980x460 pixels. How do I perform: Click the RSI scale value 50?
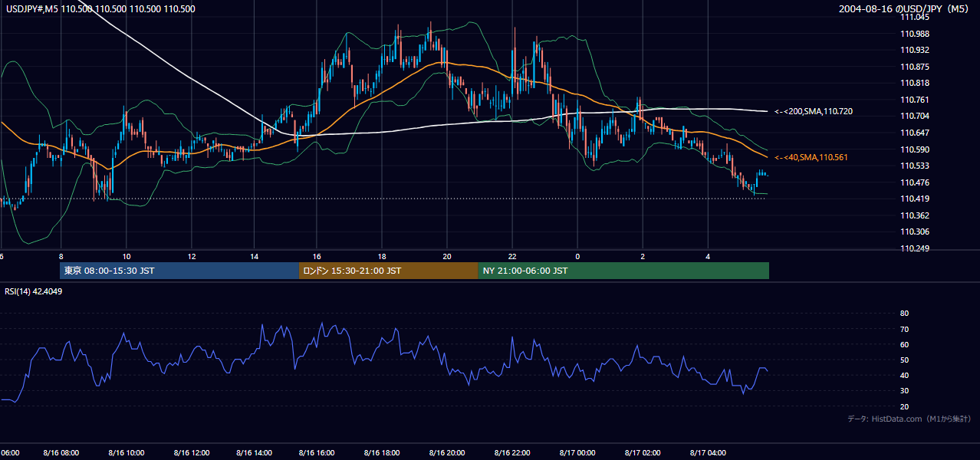tap(904, 360)
